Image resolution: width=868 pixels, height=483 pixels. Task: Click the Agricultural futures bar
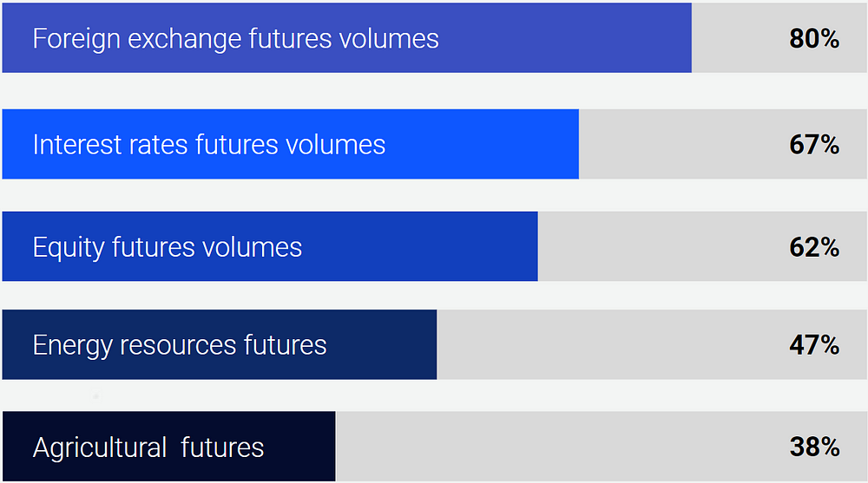click(x=169, y=446)
